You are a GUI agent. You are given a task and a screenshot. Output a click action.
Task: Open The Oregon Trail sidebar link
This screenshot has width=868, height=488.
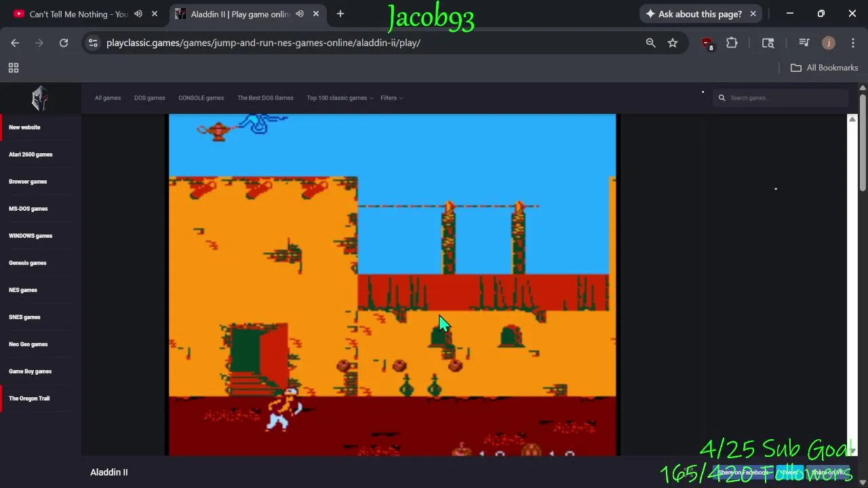[29, 399]
